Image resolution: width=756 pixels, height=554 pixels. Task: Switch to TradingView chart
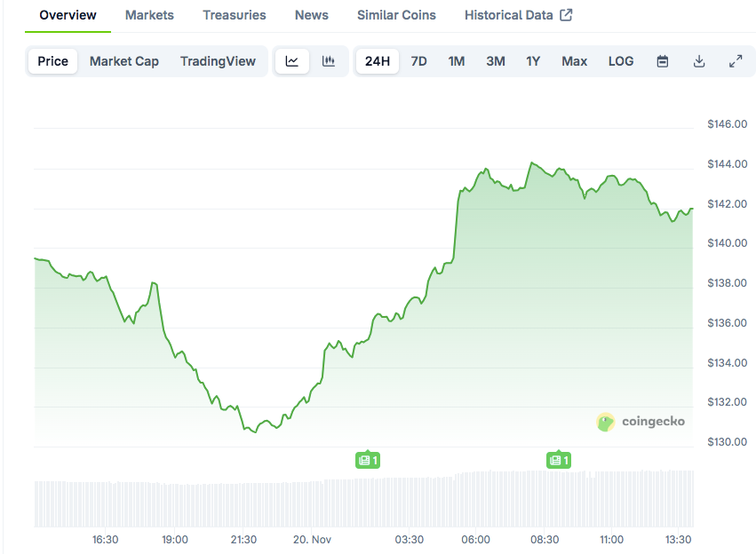click(x=218, y=61)
